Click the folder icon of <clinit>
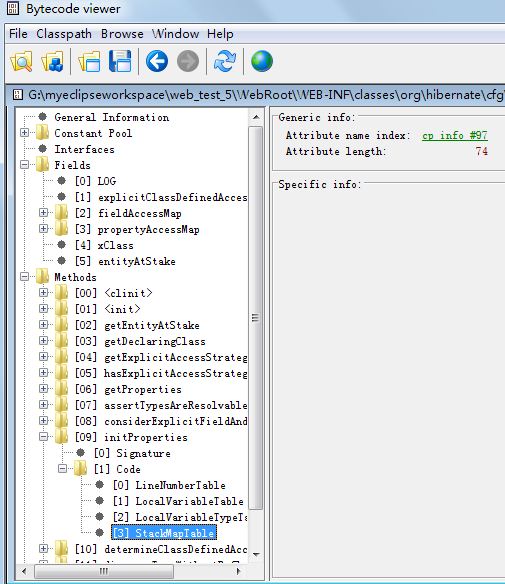 [61, 293]
